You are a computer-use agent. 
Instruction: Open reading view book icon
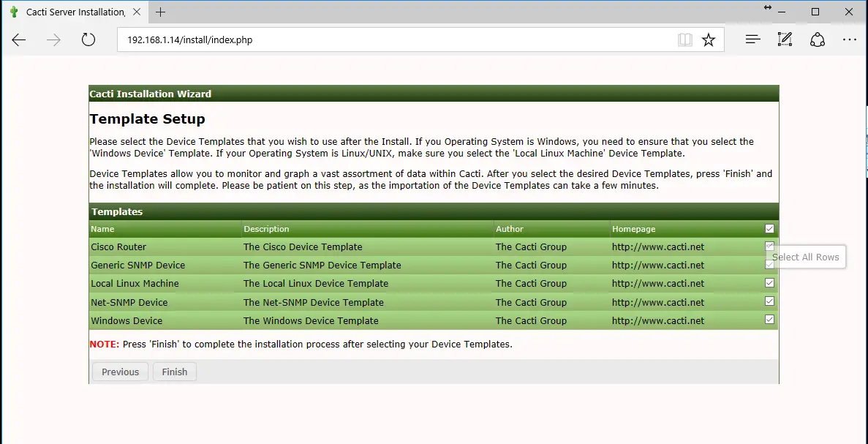(x=684, y=39)
